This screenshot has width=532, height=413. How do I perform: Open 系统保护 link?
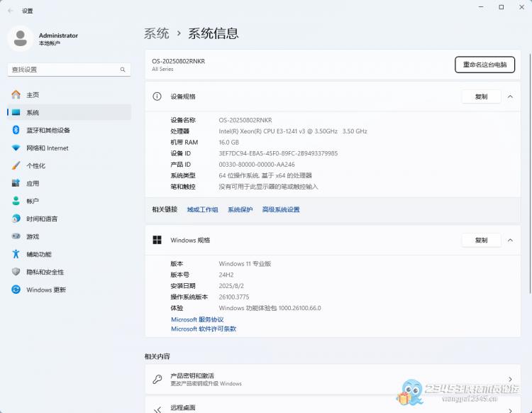[x=240, y=210]
